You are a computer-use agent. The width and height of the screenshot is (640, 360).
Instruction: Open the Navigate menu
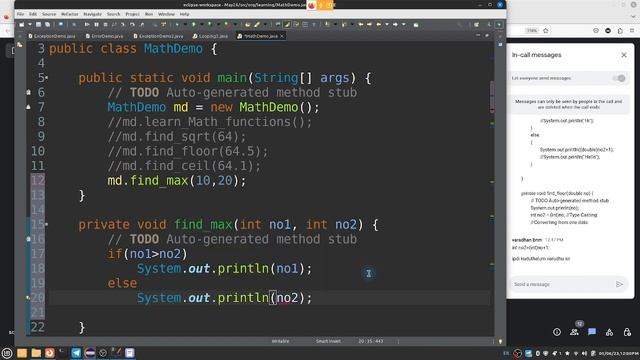93,14
